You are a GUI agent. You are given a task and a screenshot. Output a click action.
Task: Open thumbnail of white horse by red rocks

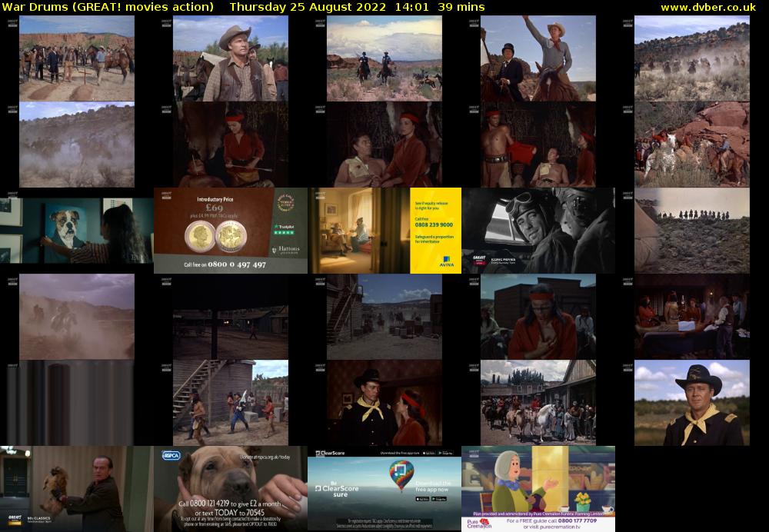[x=691, y=145]
